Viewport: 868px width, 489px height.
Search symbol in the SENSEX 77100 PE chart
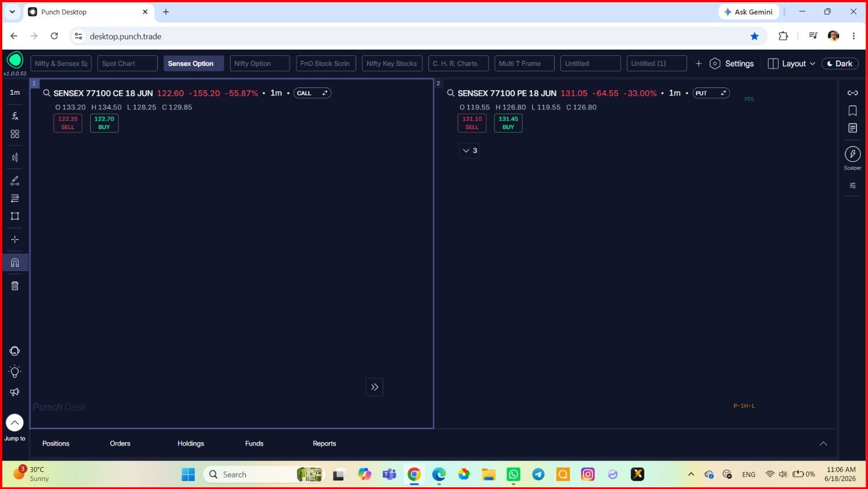coord(451,93)
